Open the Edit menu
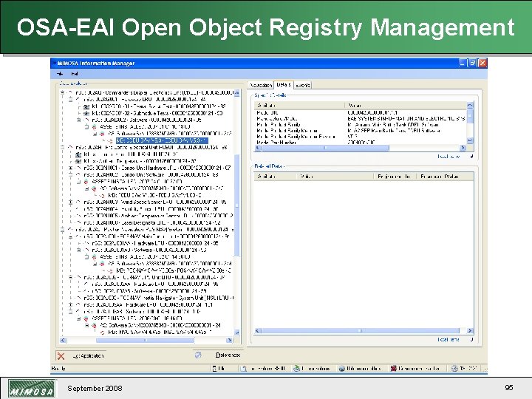Image resolution: width=532 pixels, height=399 pixels. [x=75, y=74]
